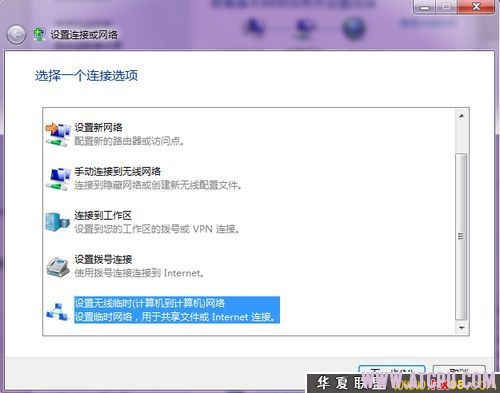500x393 pixels.
Task: Select the 设置新网络 router icon
Action: tap(58, 134)
